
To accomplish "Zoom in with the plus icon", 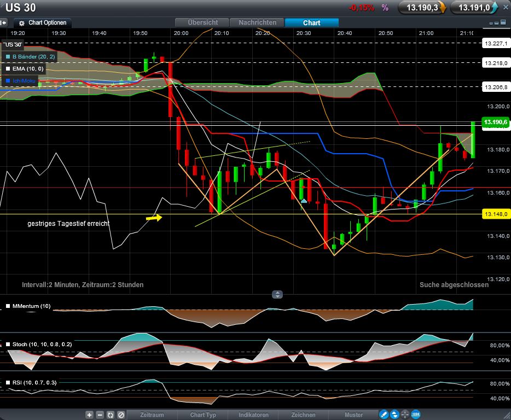I will pyautogui.click(x=89, y=415).
